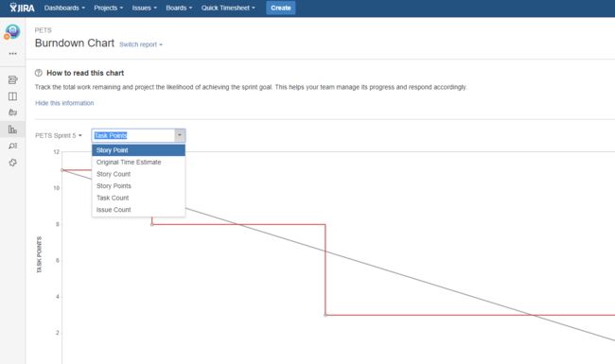This screenshot has height=364, width=615.
Task: Click the Burndown Chart heading
Action: coord(75,43)
